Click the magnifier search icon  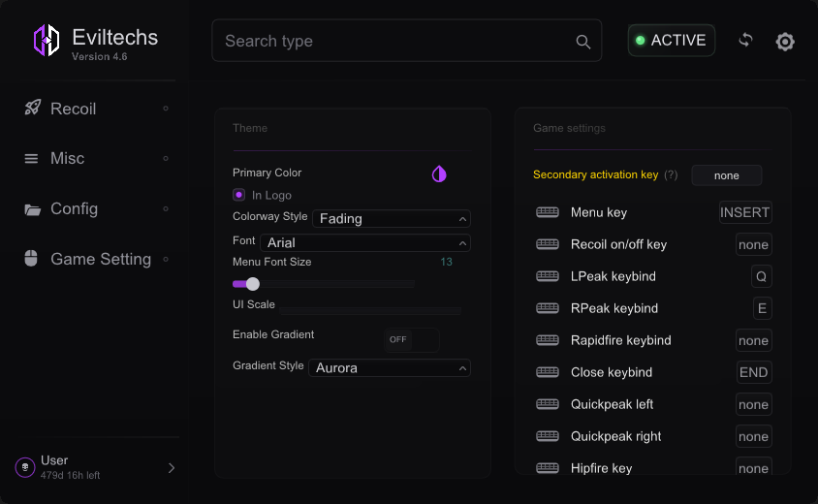pos(583,42)
